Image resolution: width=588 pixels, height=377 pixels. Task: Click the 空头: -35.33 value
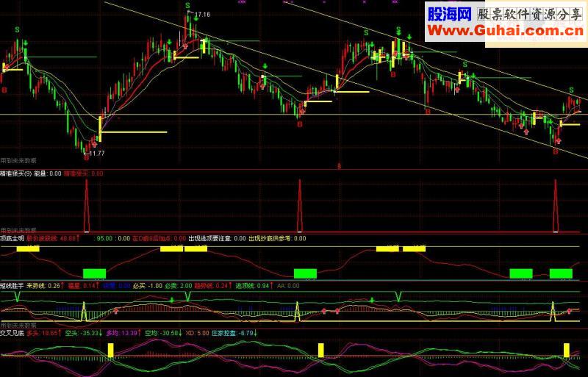click(x=84, y=333)
